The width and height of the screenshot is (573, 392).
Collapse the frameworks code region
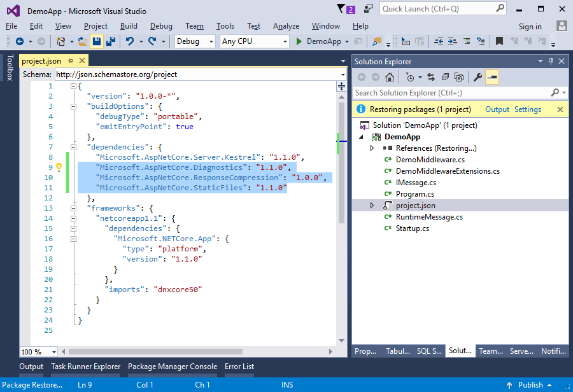tap(73, 208)
